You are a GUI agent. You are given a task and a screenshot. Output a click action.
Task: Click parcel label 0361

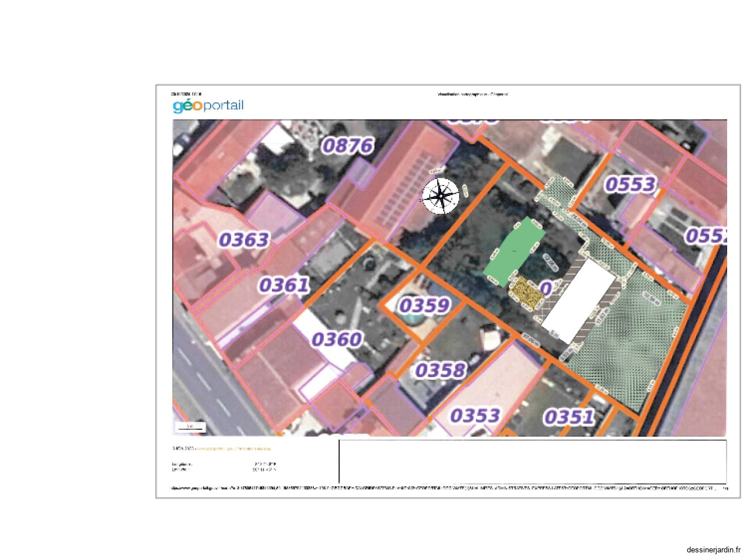tap(284, 285)
